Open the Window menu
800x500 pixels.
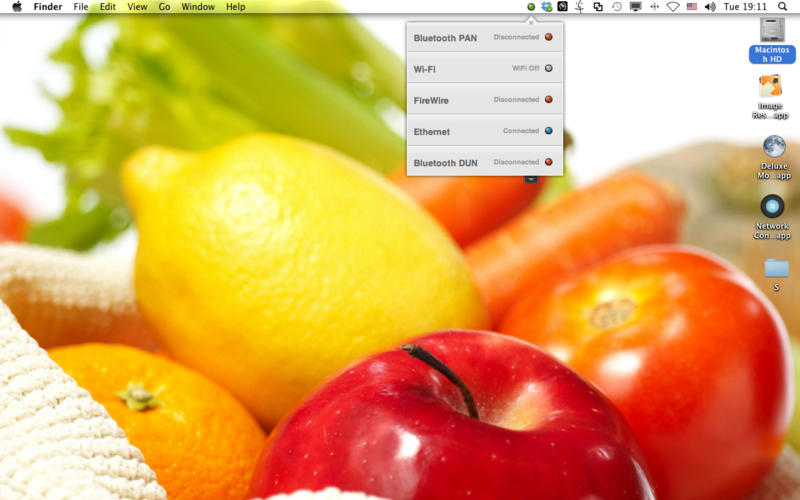pos(198,7)
